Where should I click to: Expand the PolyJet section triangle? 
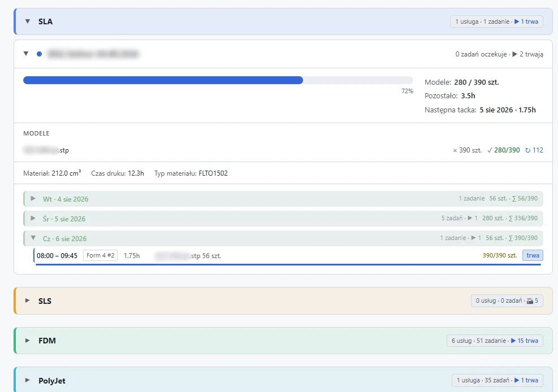click(x=27, y=380)
